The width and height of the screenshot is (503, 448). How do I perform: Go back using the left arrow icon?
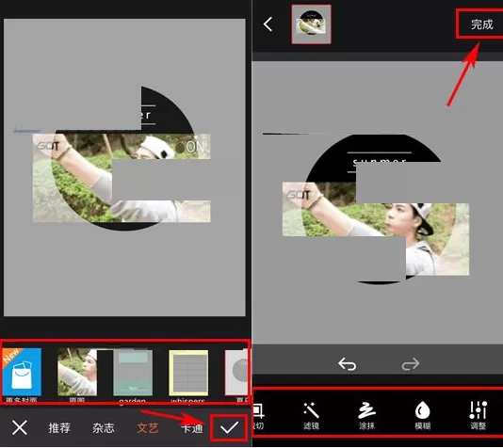click(268, 24)
